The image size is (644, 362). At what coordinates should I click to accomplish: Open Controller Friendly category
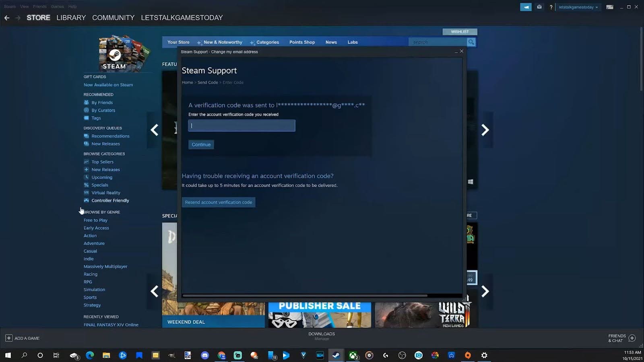coord(110,200)
